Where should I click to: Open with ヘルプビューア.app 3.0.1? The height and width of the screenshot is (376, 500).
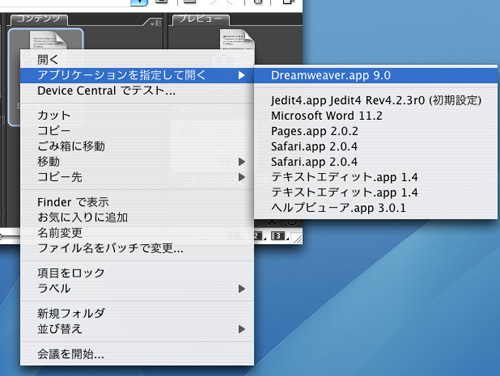(x=376, y=208)
